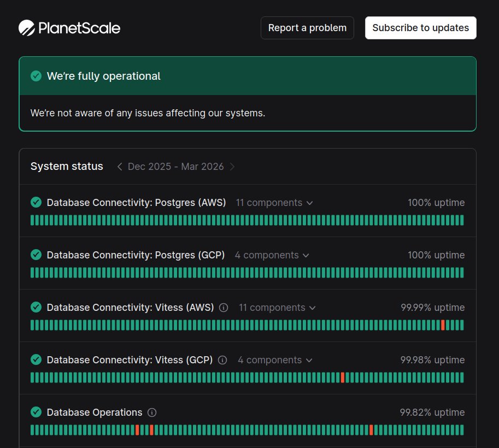
Task: Open info icon next to Vitess (GCP)
Action: [x=222, y=360]
